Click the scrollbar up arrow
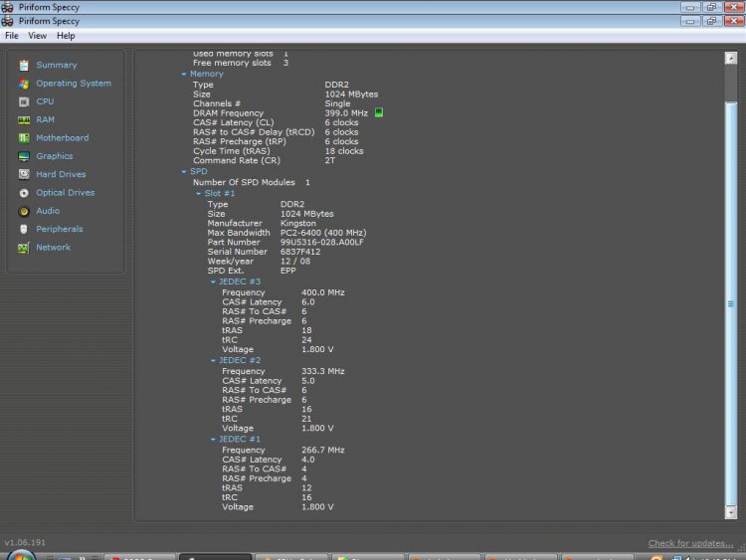The height and width of the screenshot is (560, 746). tap(731, 58)
